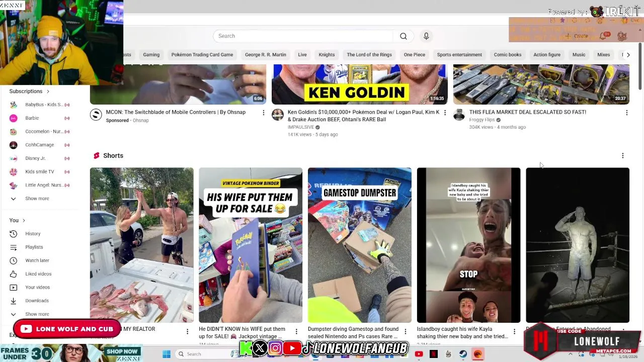Open IMPAULSIVE channel avatar

(278, 115)
